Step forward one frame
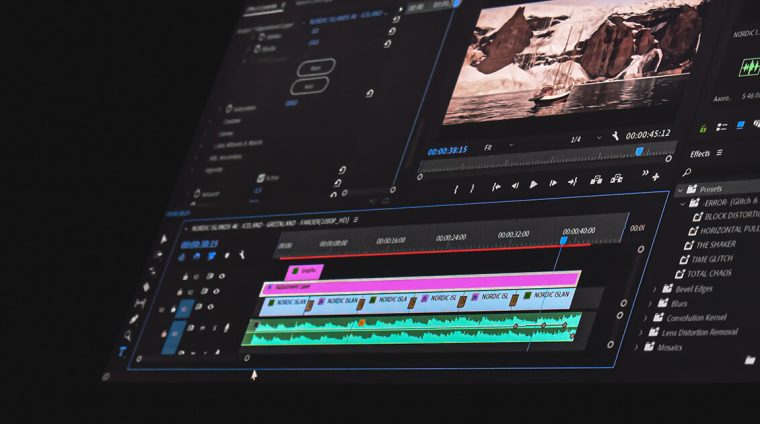This screenshot has height=424, width=760. point(553,183)
